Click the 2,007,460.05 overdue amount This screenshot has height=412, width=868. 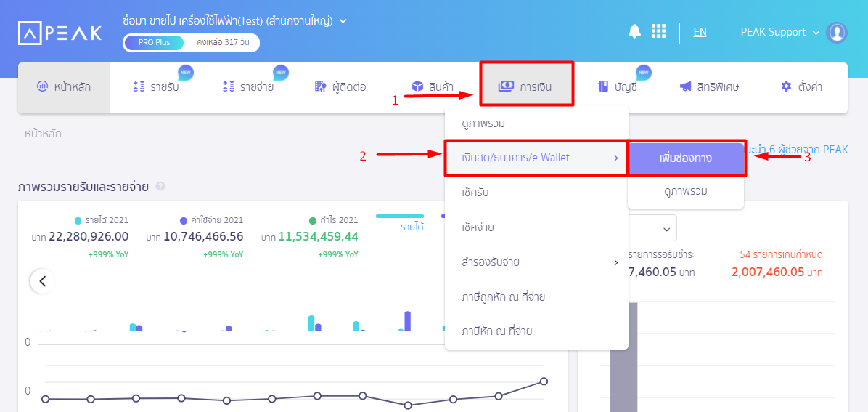(x=769, y=272)
